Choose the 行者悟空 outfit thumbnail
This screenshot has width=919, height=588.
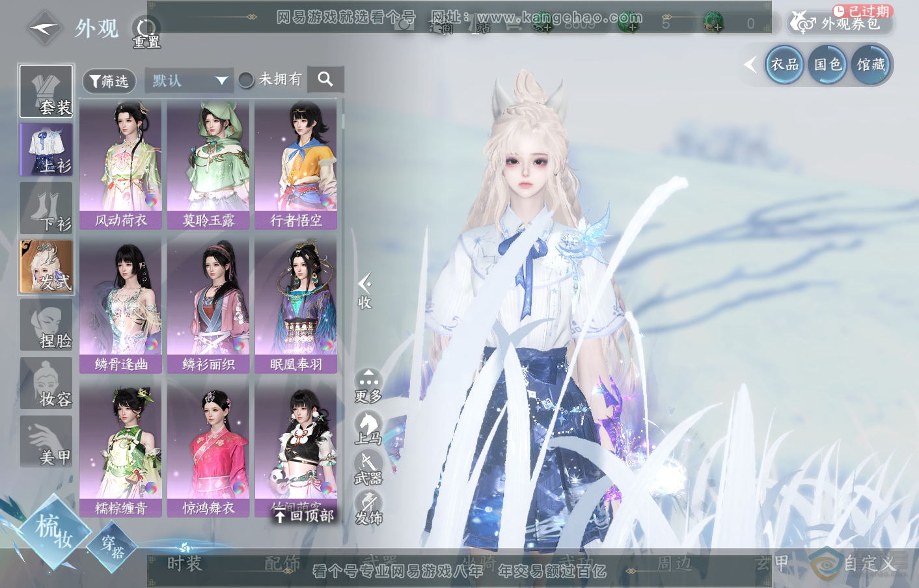[296, 165]
